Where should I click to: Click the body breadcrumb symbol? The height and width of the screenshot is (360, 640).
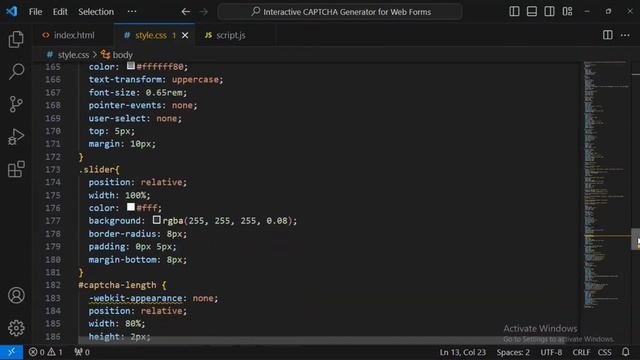coord(117,55)
